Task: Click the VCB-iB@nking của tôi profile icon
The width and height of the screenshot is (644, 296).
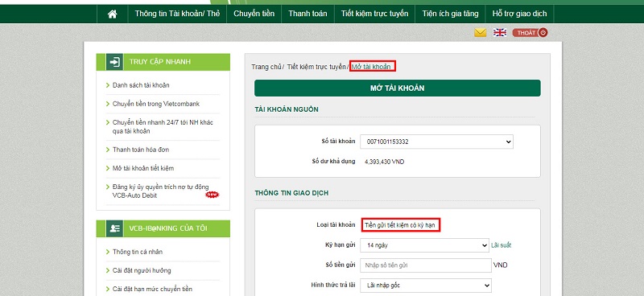Action: (114, 228)
